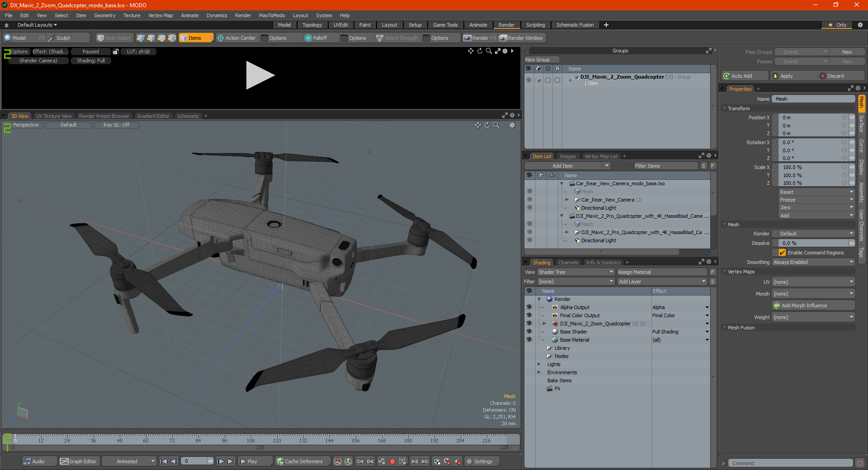Viewport: 868px width, 470px height.
Task: Open the Geometry menu
Action: click(x=104, y=15)
